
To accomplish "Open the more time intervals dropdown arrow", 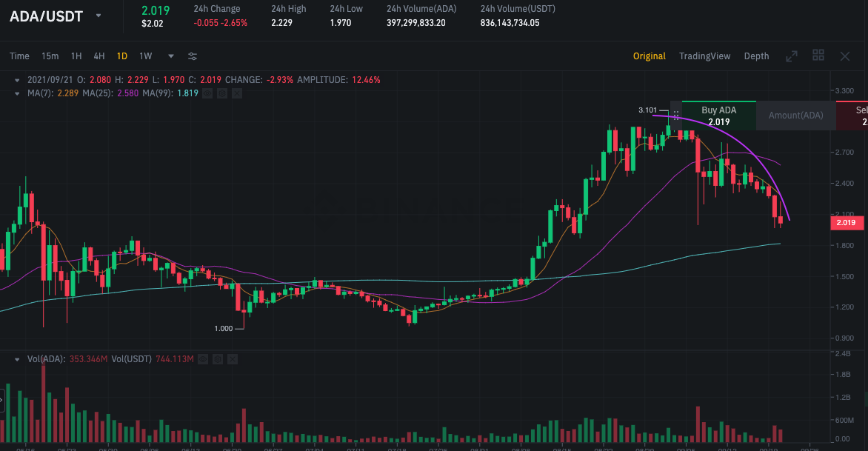I will pyautogui.click(x=171, y=56).
